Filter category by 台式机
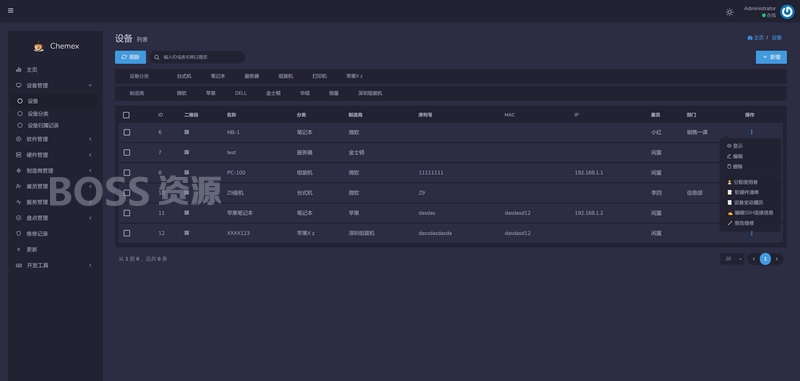 coord(184,76)
